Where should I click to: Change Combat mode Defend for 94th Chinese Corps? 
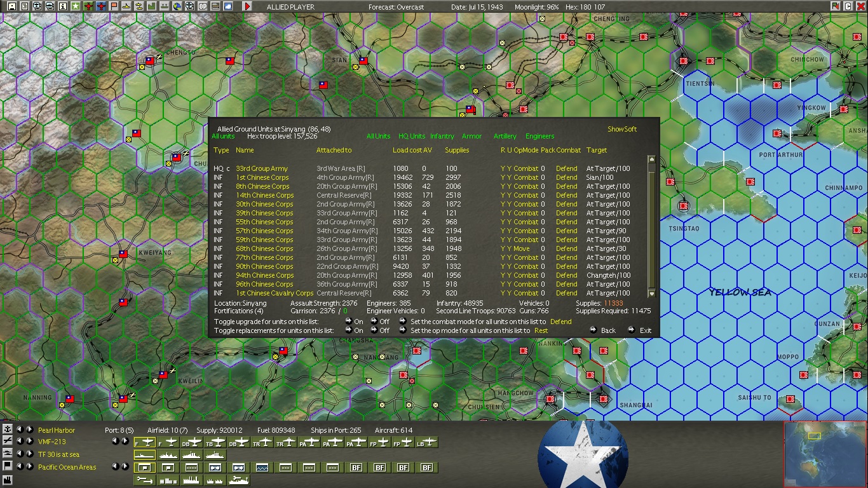pos(567,276)
